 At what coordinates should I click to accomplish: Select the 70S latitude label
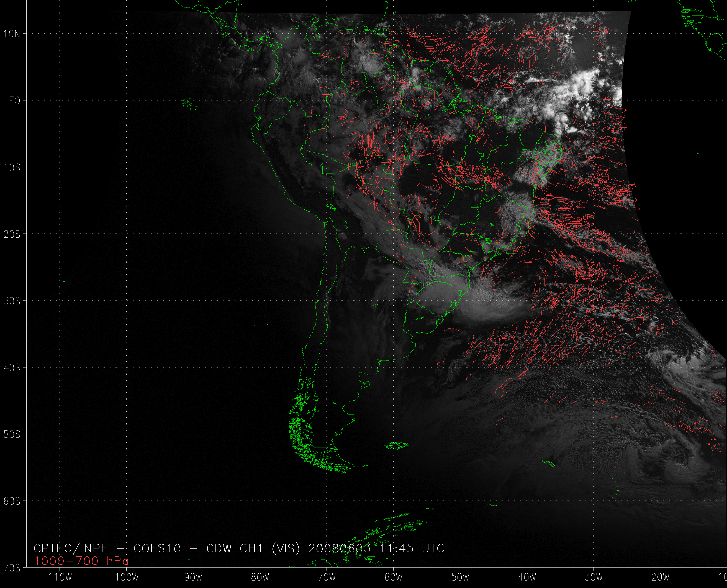(x=12, y=568)
